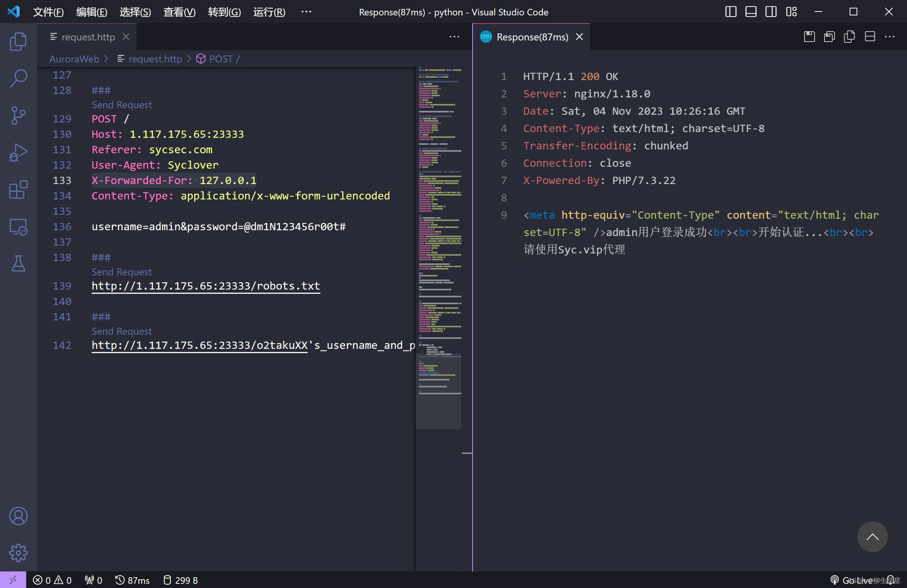This screenshot has width=907, height=588.
Task: Toggle the primary side bar layout button
Action: coord(731,12)
